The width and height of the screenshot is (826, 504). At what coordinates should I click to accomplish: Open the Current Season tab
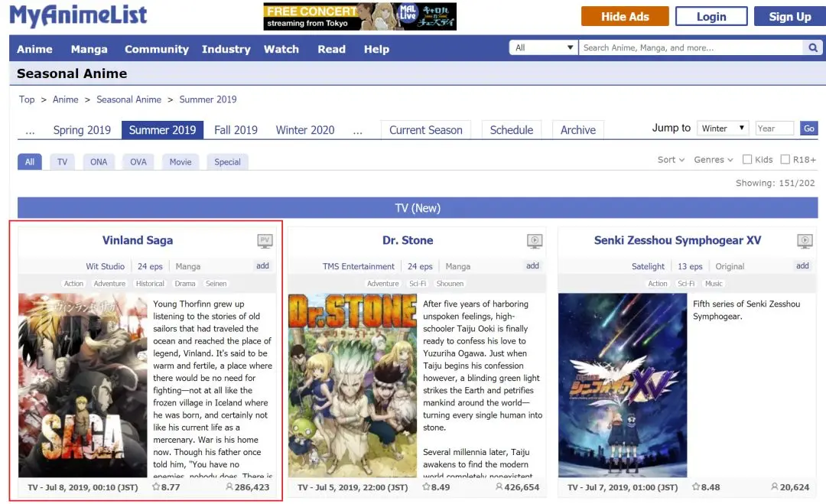click(426, 130)
